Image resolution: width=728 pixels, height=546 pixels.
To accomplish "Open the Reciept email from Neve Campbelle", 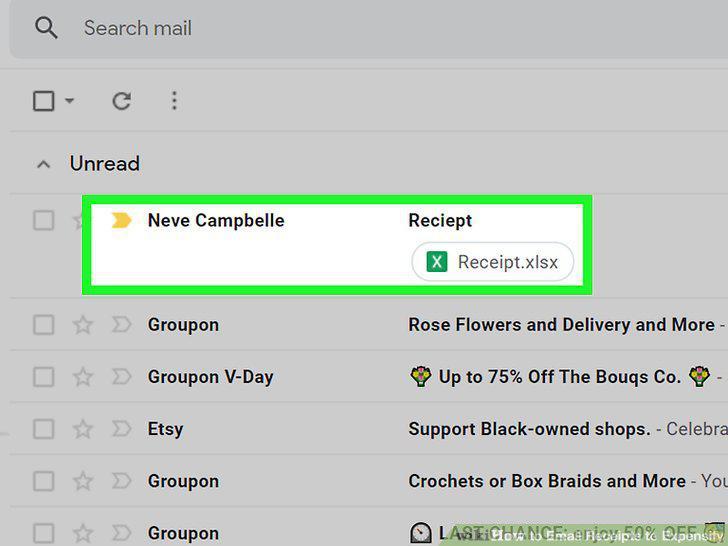I will click(x=337, y=245).
